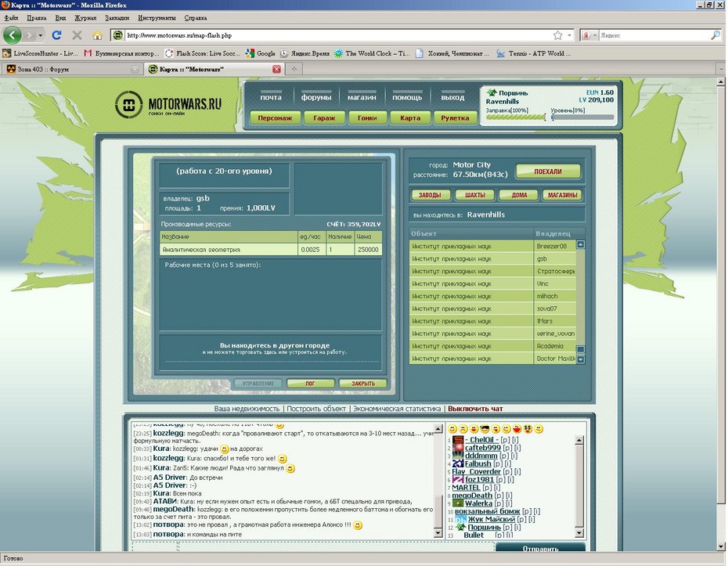This screenshot has height=566, width=728.
Task: Open the list all tabs dropdown
Action: 721,69
